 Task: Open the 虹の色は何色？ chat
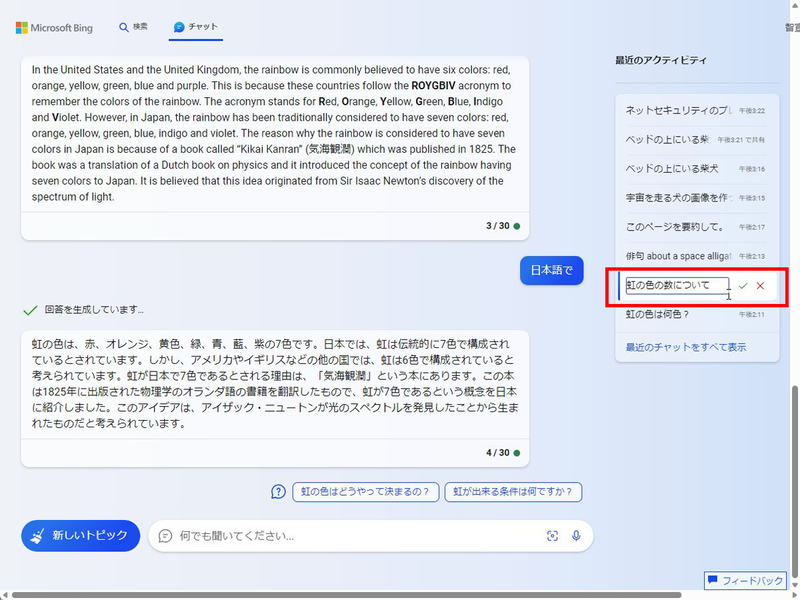tap(696, 314)
